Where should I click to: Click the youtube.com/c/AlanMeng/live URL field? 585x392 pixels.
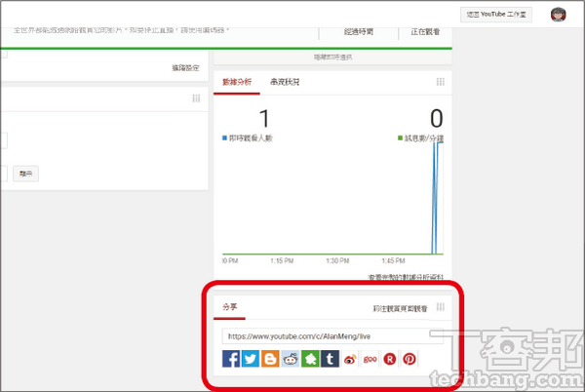click(x=332, y=336)
